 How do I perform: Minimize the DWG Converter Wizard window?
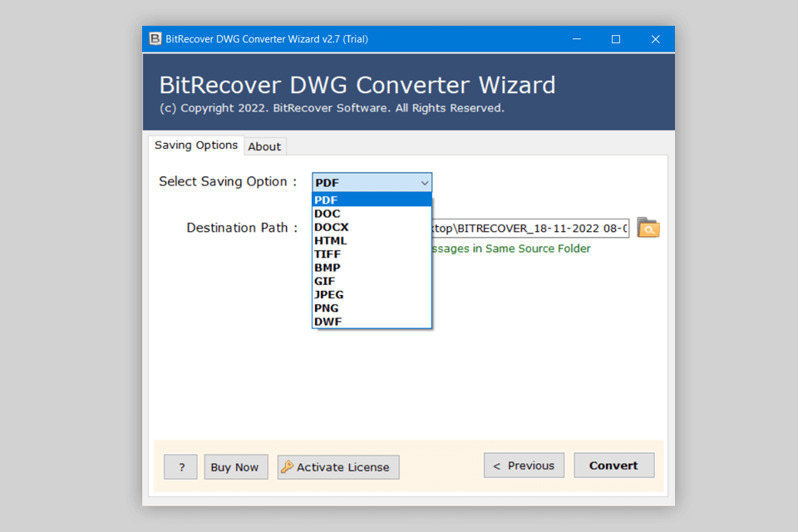point(577,39)
